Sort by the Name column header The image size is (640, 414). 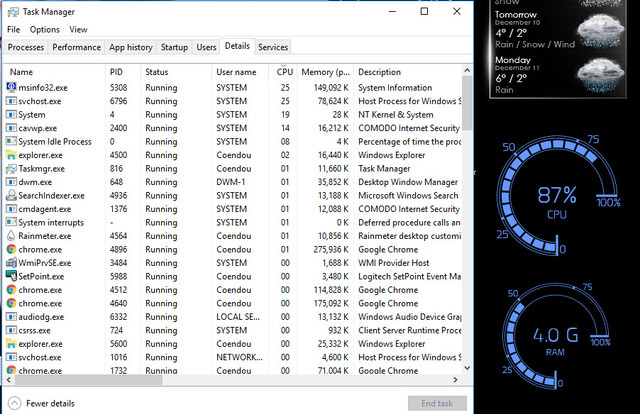tap(55, 72)
